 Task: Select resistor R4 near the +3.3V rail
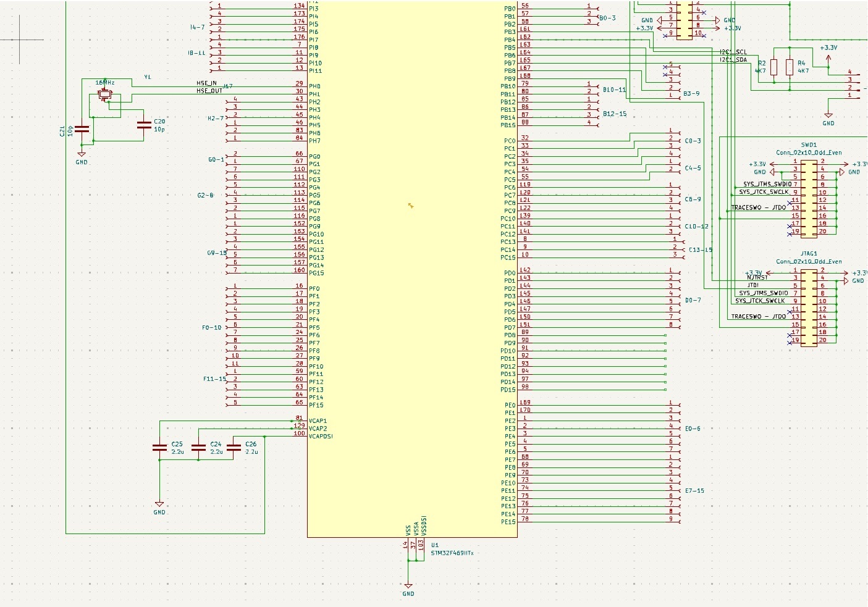[x=790, y=67]
